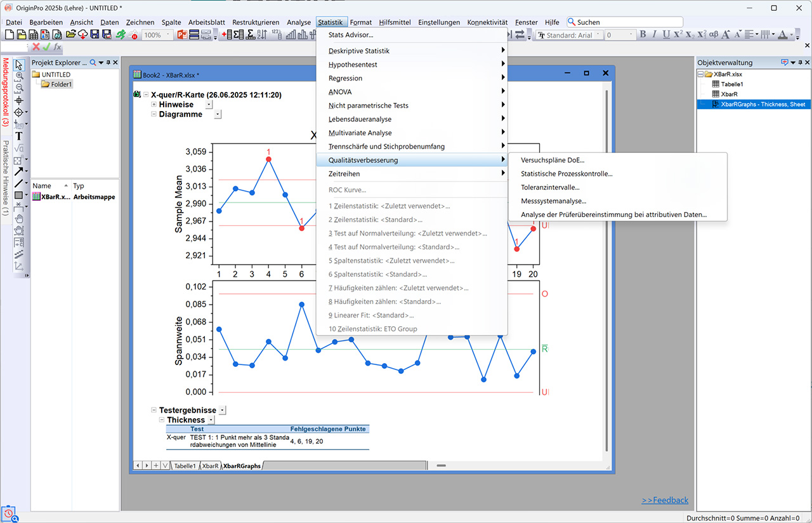Select the Arrow drawing tool
The width and height of the screenshot is (812, 523).
tap(19, 171)
